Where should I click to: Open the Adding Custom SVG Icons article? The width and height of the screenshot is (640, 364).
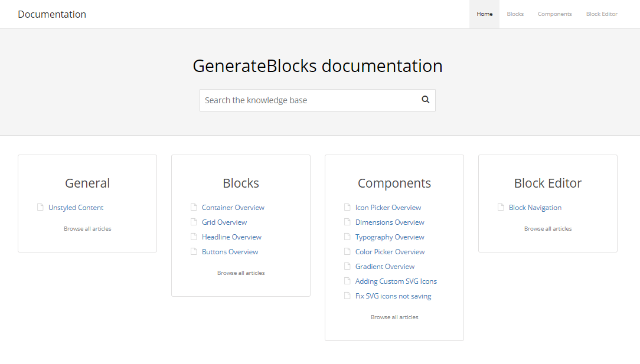396,281
